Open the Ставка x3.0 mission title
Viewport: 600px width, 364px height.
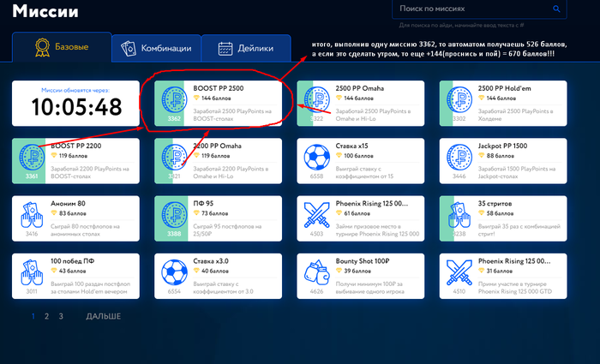[x=211, y=261]
